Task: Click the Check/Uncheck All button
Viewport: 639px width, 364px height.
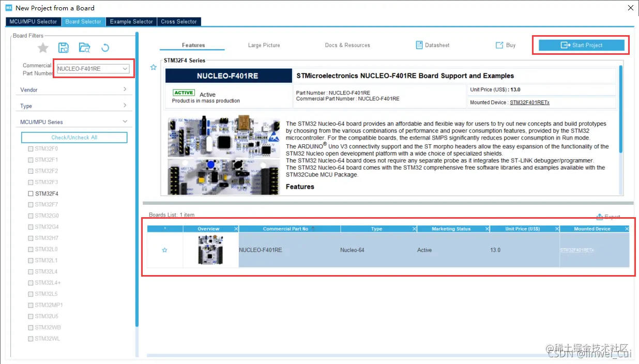Action: 74,138
